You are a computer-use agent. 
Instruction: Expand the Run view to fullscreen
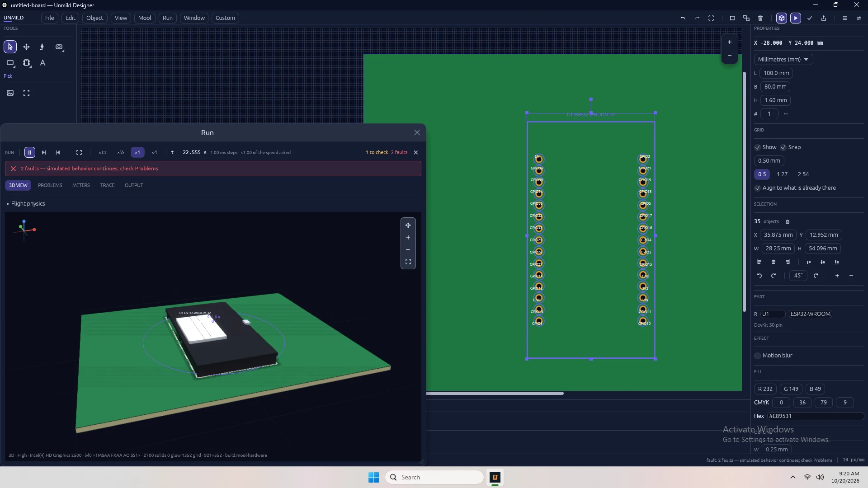tap(79, 153)
